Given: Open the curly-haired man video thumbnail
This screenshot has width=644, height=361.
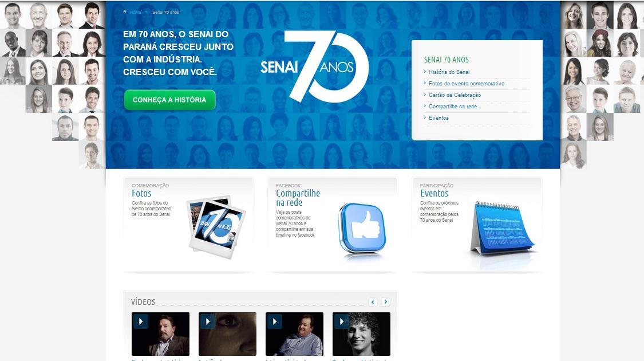Looking at the screenshot, I should pos(361,334).
